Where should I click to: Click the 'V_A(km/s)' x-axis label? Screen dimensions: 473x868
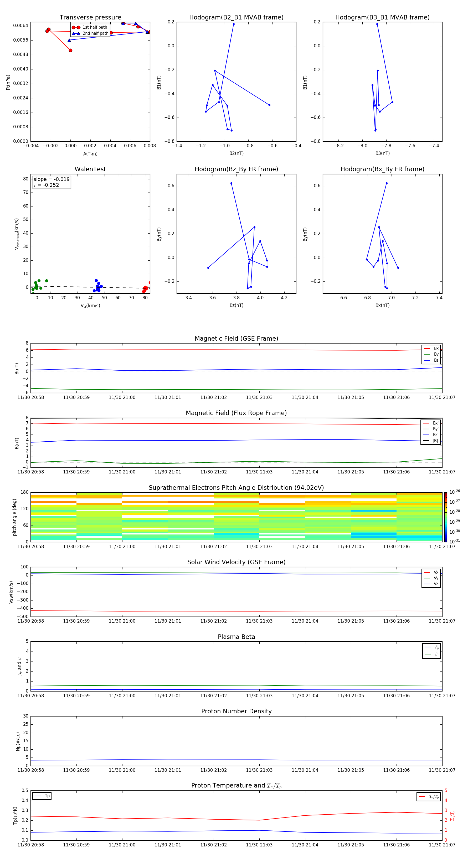(x=90, y=306)
